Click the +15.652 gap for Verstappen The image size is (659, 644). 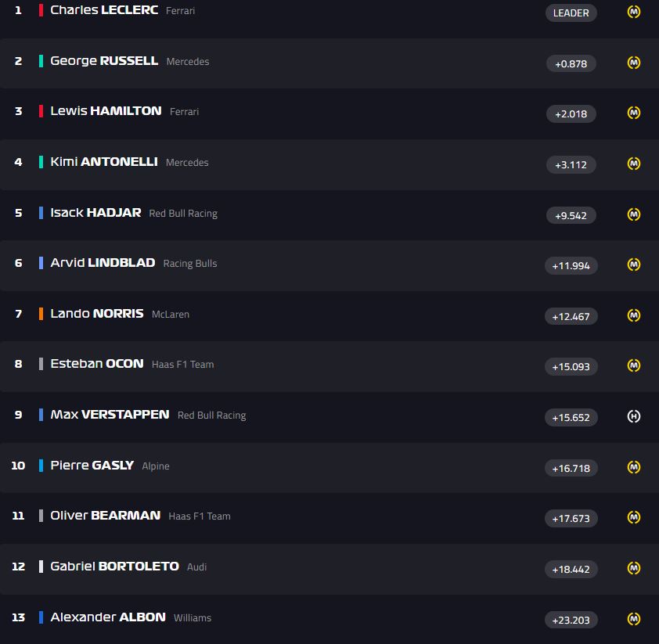pyautogui.click(x=571, y=418)
